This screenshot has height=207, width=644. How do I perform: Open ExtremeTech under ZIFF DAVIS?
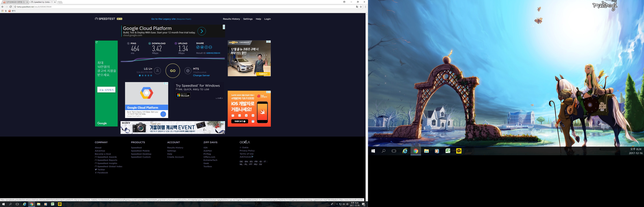(x=210, y=160)
